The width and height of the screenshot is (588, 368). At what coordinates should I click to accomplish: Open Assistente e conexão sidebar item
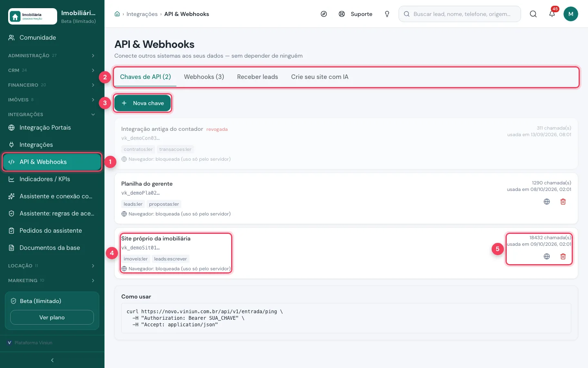point(52,196)
